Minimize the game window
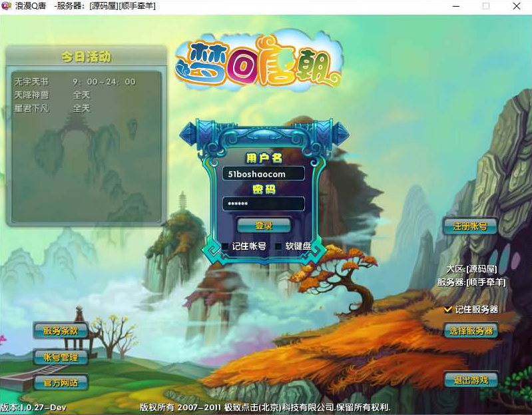 pyautogui.click(x=455, y=6)
